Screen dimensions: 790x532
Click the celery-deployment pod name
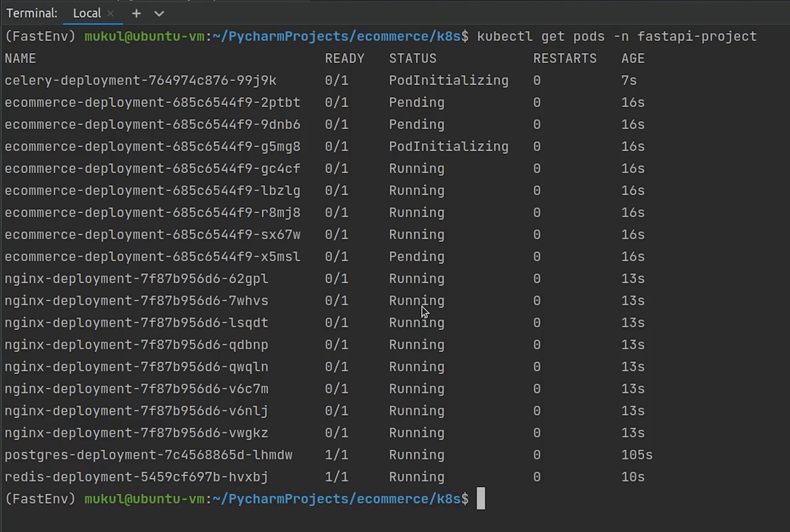click(x=141, y=81)
